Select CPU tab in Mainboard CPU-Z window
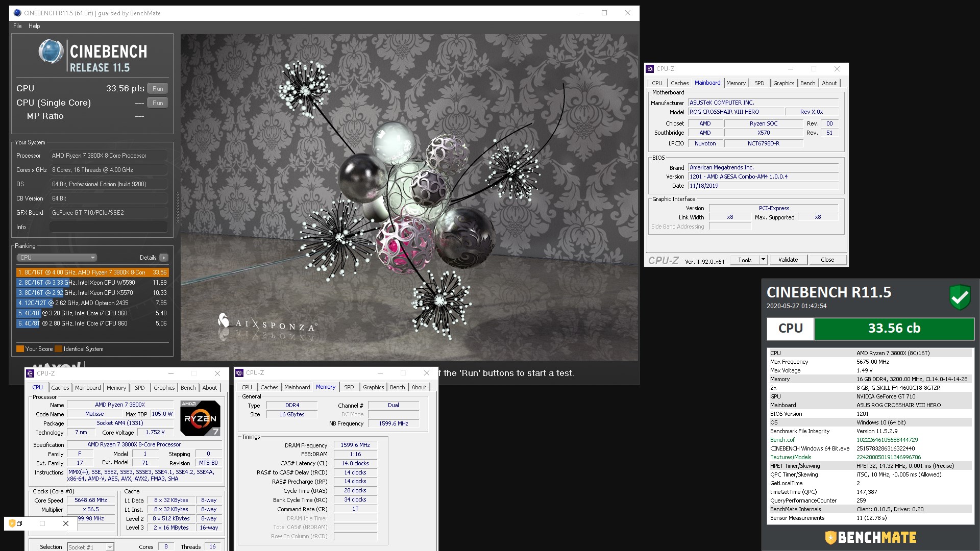The width and height of the screenshot is (980, 551). 657,83
